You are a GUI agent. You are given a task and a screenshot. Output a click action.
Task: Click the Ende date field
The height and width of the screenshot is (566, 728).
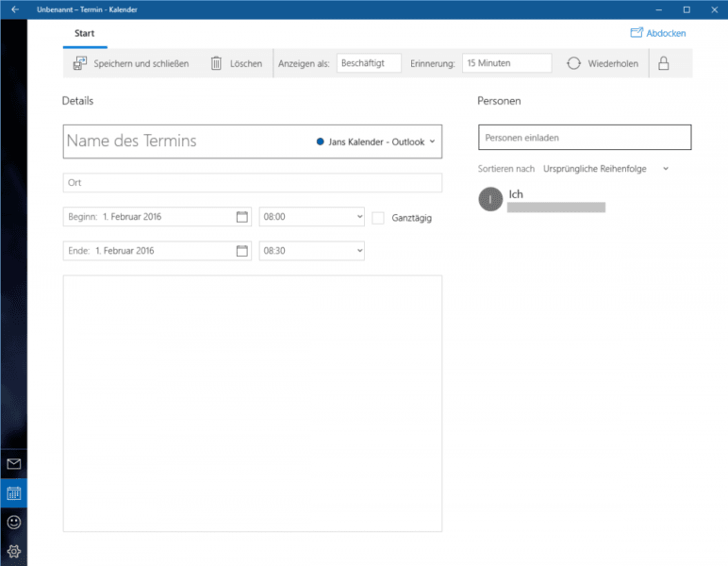pyautogui.click(x=157, y=251)
